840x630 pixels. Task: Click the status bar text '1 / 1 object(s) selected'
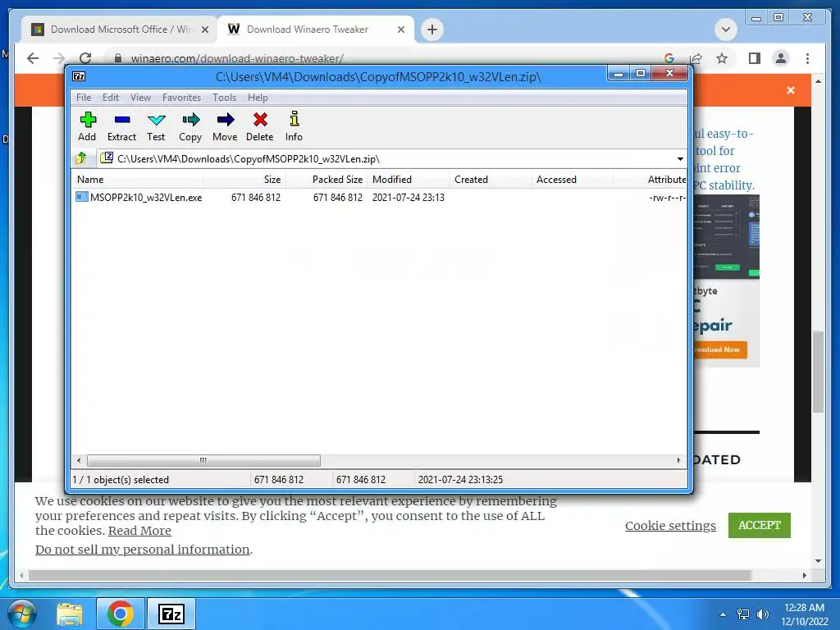pyautogui.click(x=121, y=479)
